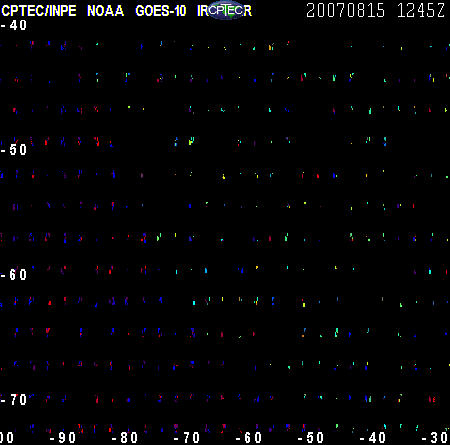Select the CPTEC/INPE header text
450x445 pixels.
pos(39,11)
